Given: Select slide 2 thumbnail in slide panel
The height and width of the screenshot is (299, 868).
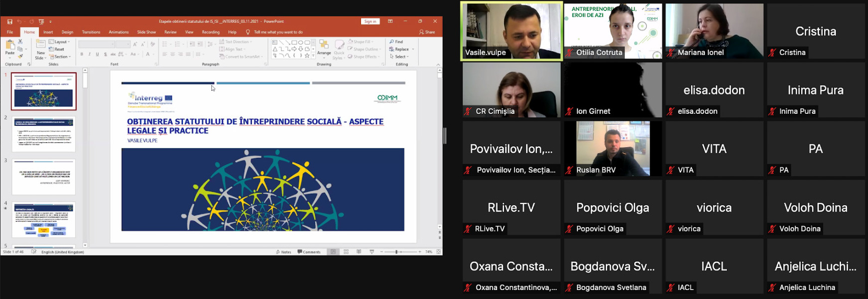Looking at the screenshot, I should click(44, 134).
